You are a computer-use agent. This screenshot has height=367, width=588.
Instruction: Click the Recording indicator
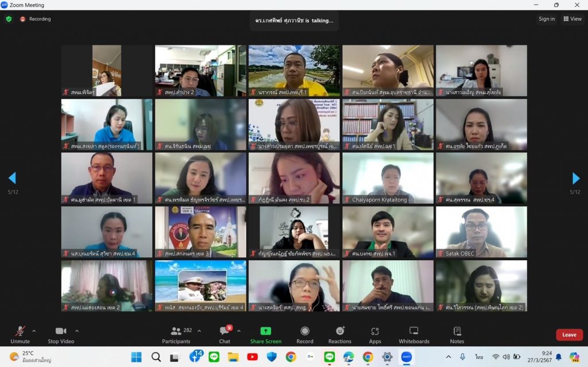[36, 19]
